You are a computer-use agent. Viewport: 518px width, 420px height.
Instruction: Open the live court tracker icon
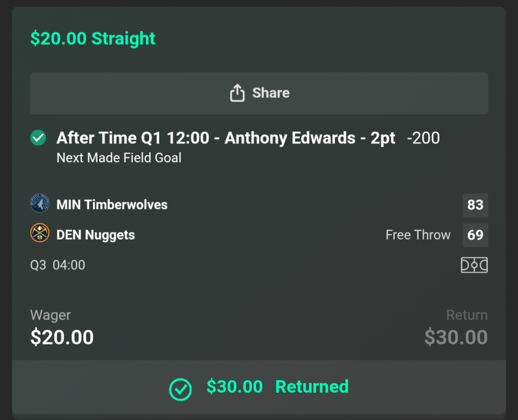click(474, 265)
